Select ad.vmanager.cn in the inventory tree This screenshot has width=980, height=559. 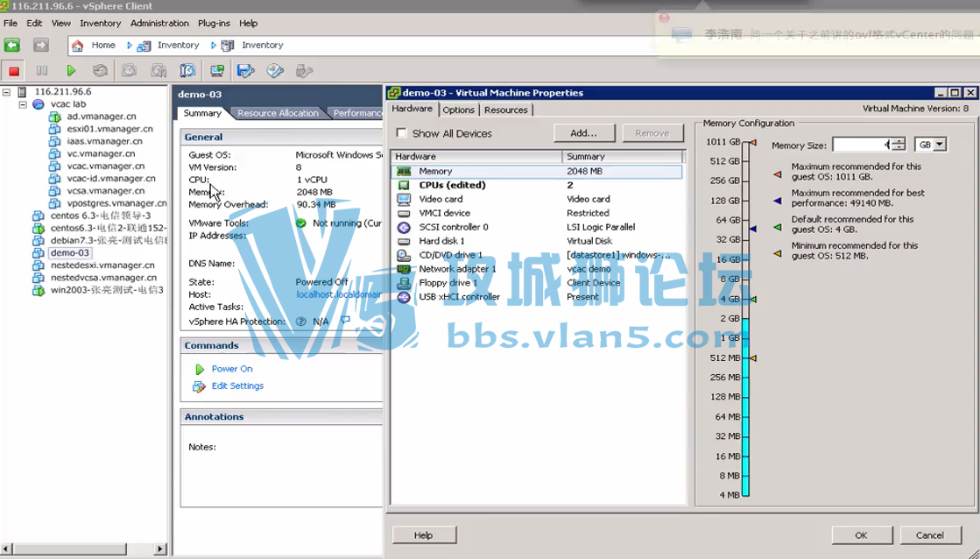(102, 117)
